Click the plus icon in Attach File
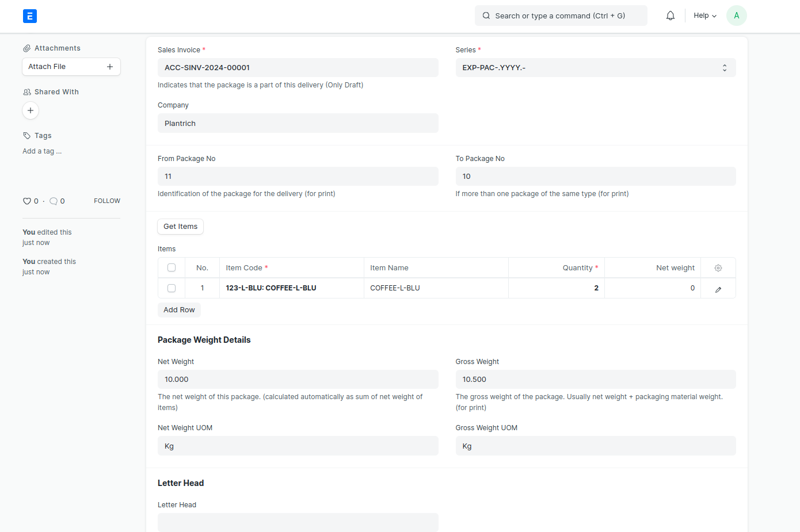The height and width of the screenshot is (532, 800). click(110, 67)
